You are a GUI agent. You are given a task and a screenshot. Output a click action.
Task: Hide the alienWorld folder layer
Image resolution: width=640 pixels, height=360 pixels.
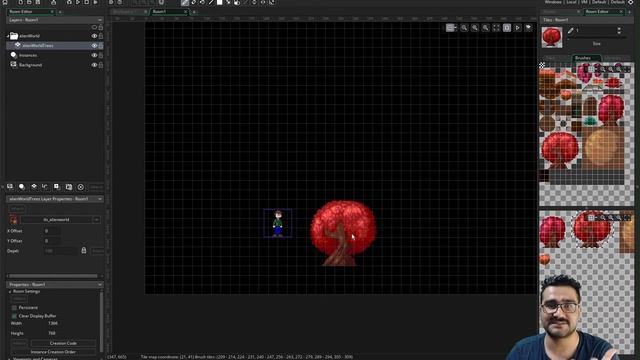click(94, 36)
